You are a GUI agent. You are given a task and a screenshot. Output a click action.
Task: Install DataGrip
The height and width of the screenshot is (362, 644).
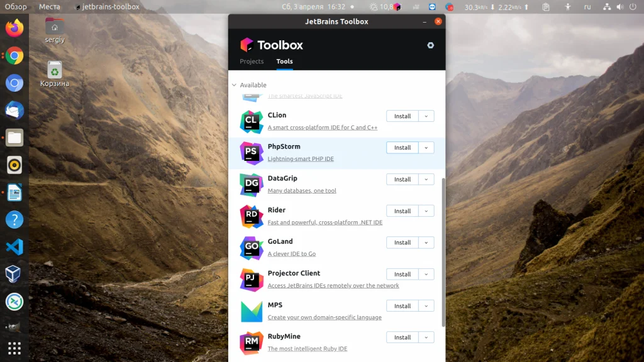pyautogui.click(x=402, y=179)
